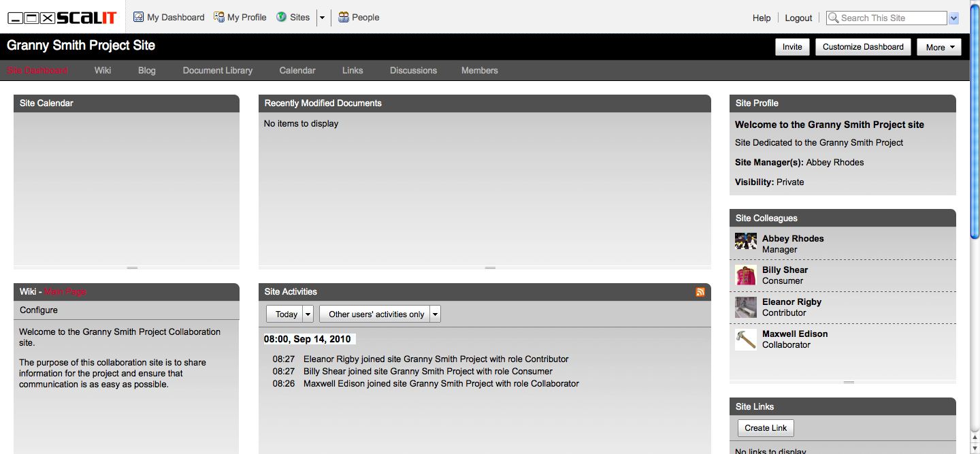Open the Today date range dropdown

pos(290,314)
